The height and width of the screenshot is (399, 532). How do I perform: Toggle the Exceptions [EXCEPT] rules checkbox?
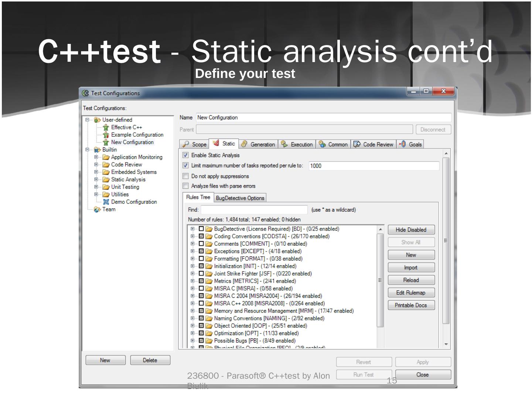[x=201, y=251]
